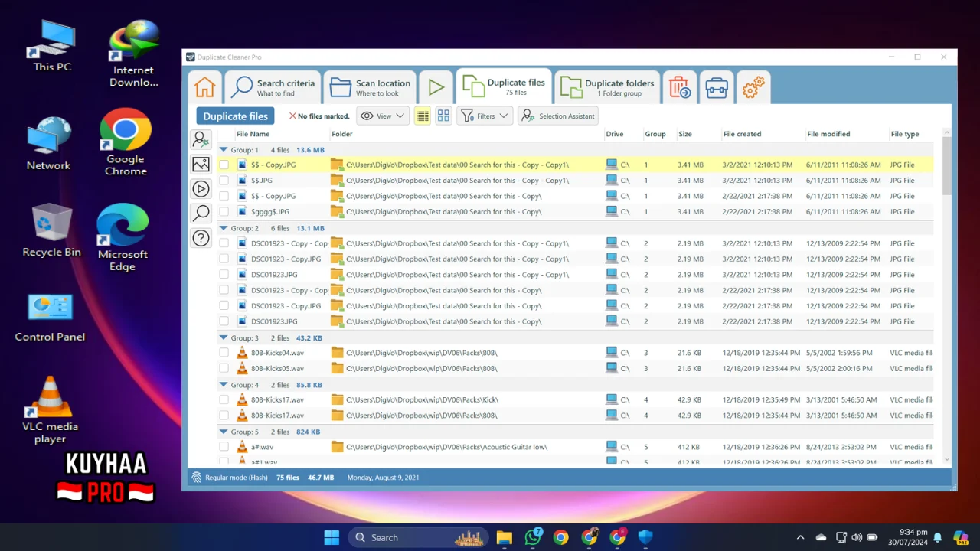This screenshot has width=980, height=551.
Task: Collapse Group 5 with its triangle
Action: 224,432
